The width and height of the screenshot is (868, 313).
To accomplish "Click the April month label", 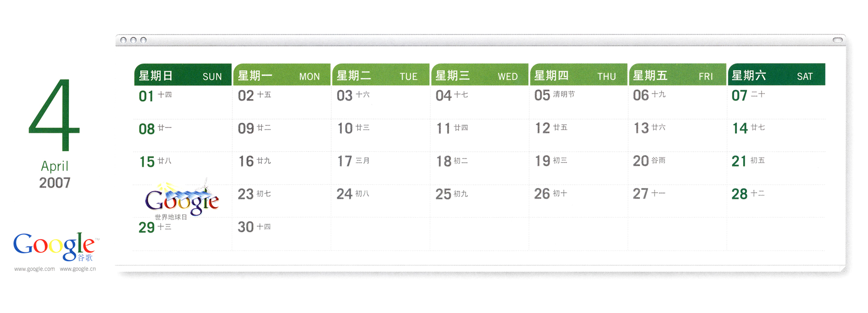I will 54,167.
